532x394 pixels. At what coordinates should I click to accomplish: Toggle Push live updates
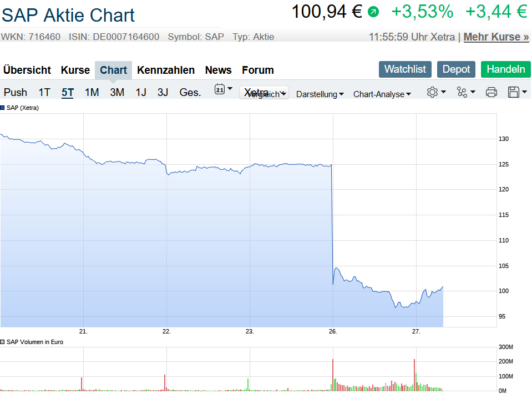(x=16, y=92)
